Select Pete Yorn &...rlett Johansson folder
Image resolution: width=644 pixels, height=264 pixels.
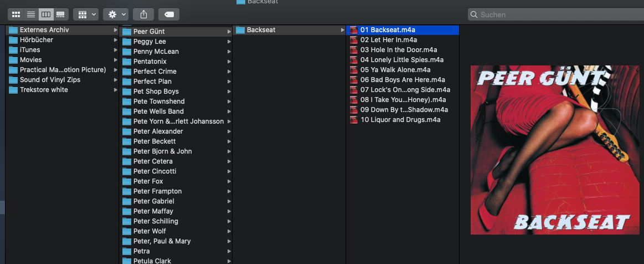(x=176, y=121)
